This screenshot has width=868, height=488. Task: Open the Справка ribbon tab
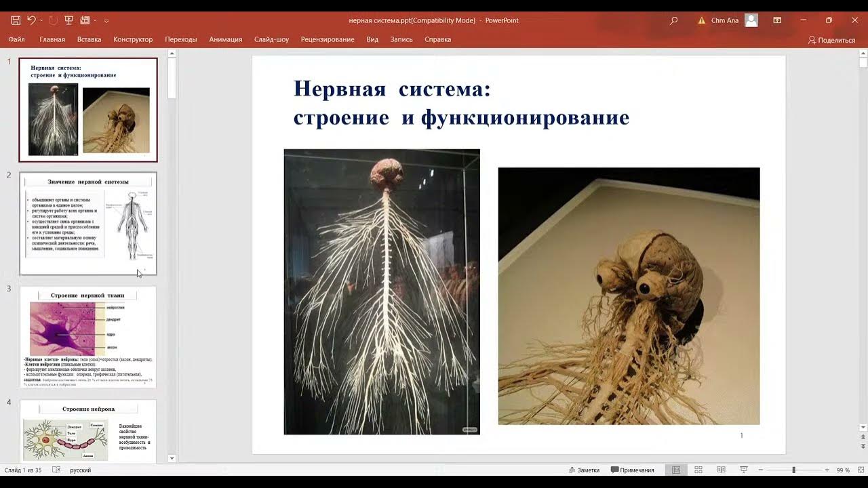coord(437,39)
